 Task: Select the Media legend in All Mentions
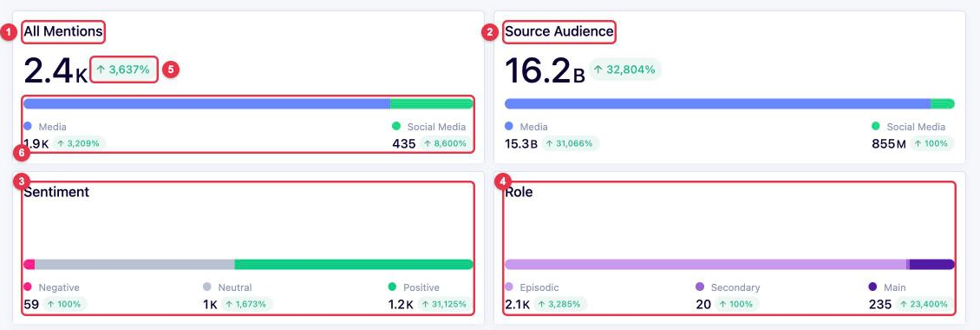click(45, 127)
